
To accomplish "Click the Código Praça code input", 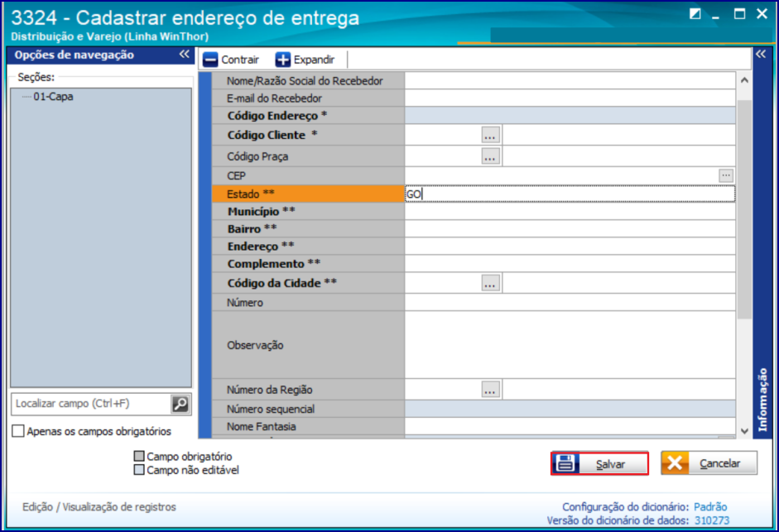I will pos(443,156).
